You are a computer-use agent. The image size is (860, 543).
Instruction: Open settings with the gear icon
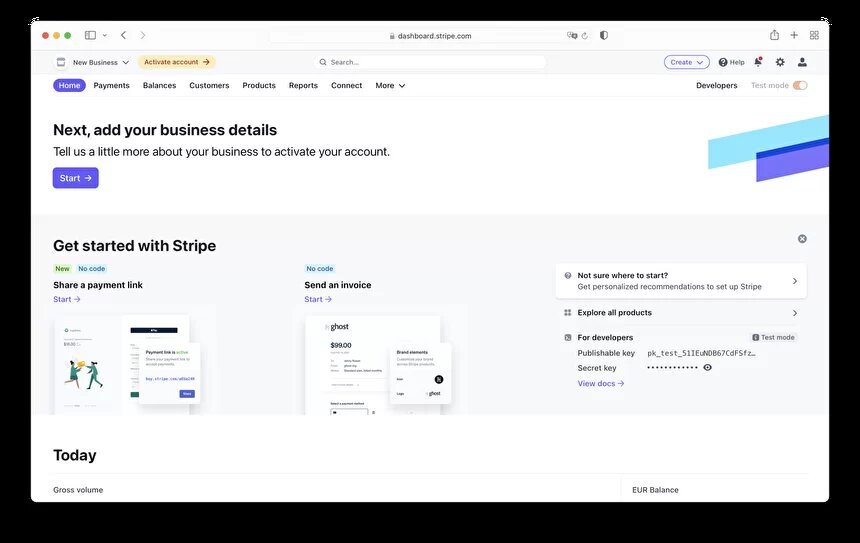pyautogui.click(x=780, y=62)
